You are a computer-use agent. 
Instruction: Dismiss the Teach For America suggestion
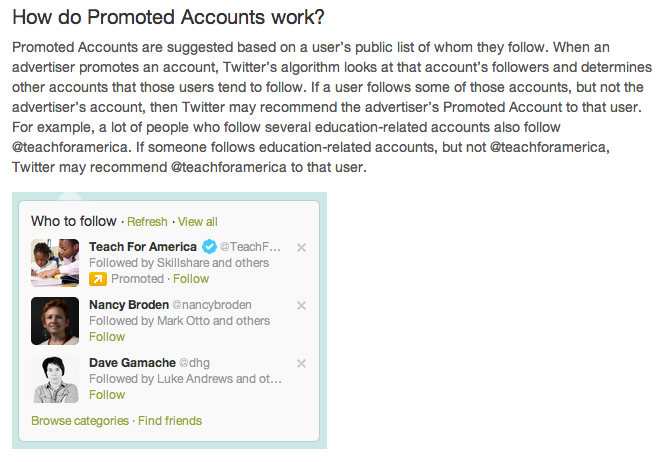click(302, 247)
